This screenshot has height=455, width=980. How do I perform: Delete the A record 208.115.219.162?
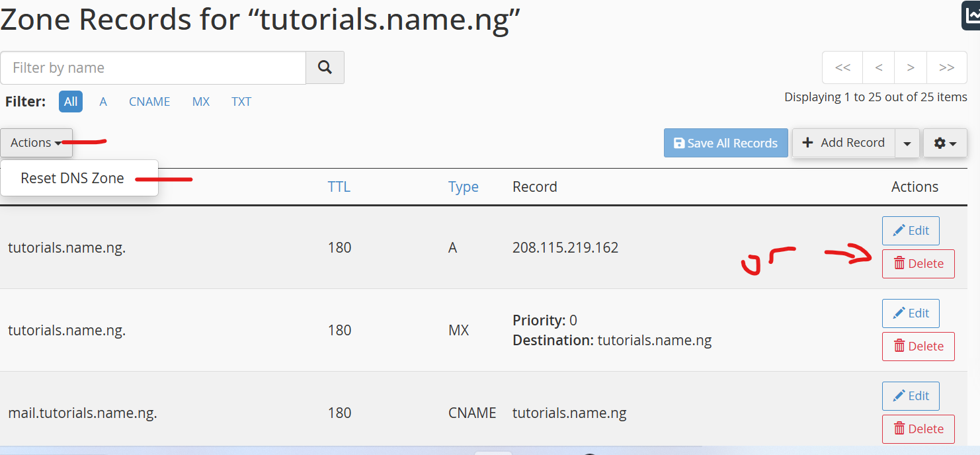click(x=919, y=264)
